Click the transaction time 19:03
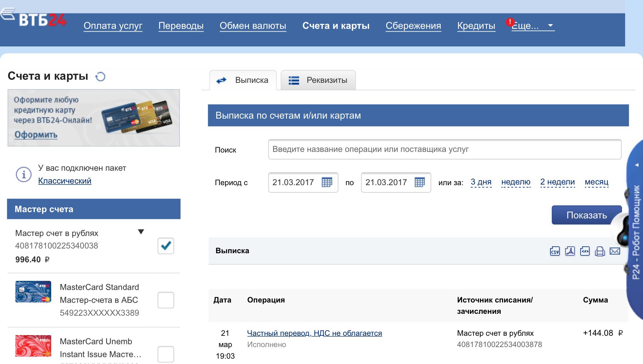Image resolution: width=643 pixels, height=364 pixels. click(225, 356)
